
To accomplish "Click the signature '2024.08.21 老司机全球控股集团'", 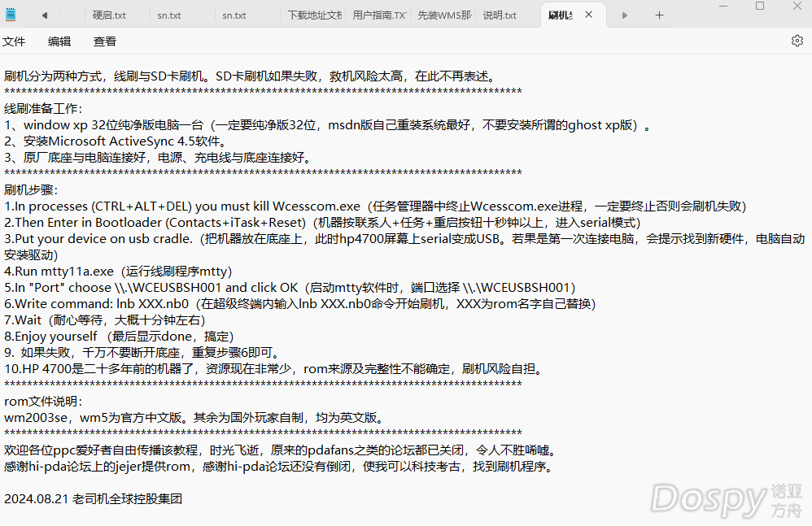I will tap(94, 498).
